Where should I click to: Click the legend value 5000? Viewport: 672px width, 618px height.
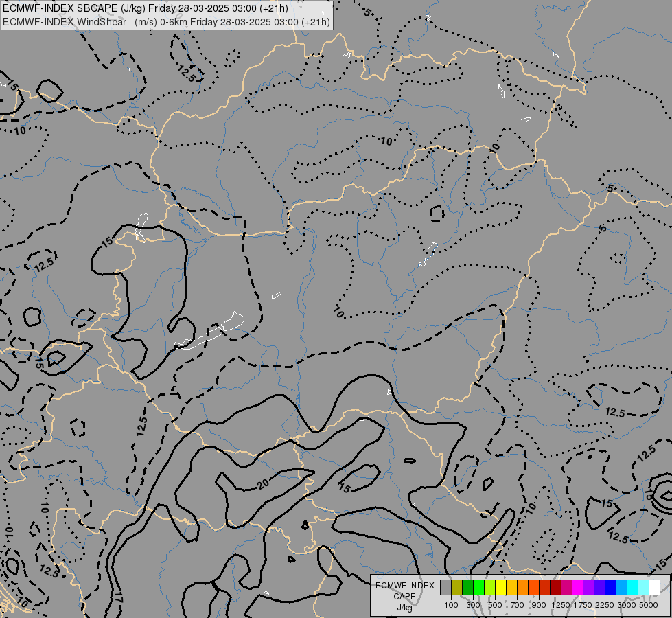[648, 605]
